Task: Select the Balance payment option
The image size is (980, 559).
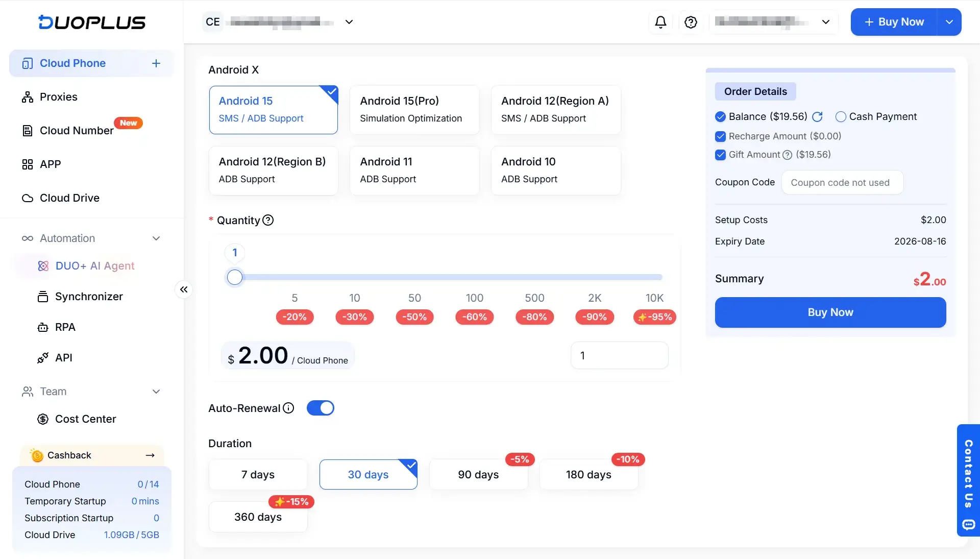Action: point(720,117)
